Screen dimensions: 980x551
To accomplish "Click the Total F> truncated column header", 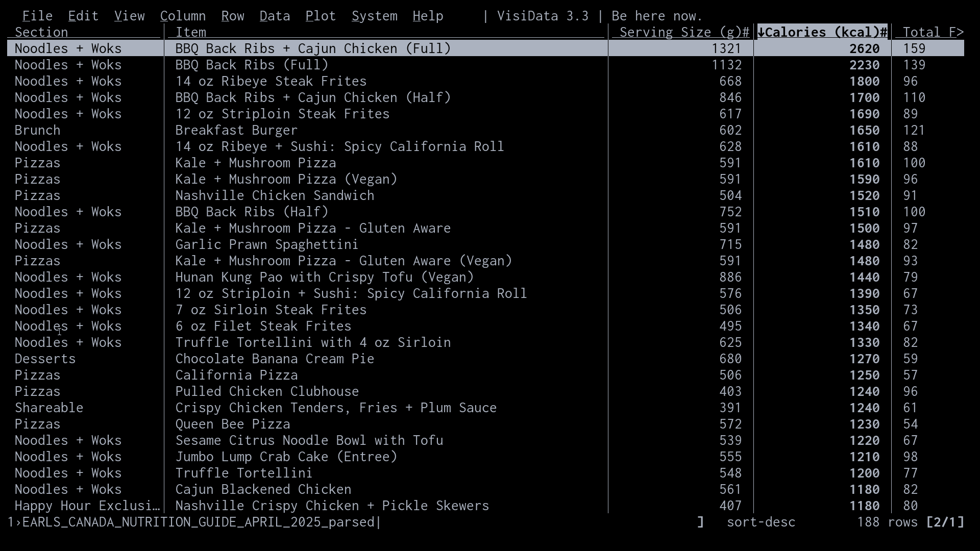I will tap(932, 32).
